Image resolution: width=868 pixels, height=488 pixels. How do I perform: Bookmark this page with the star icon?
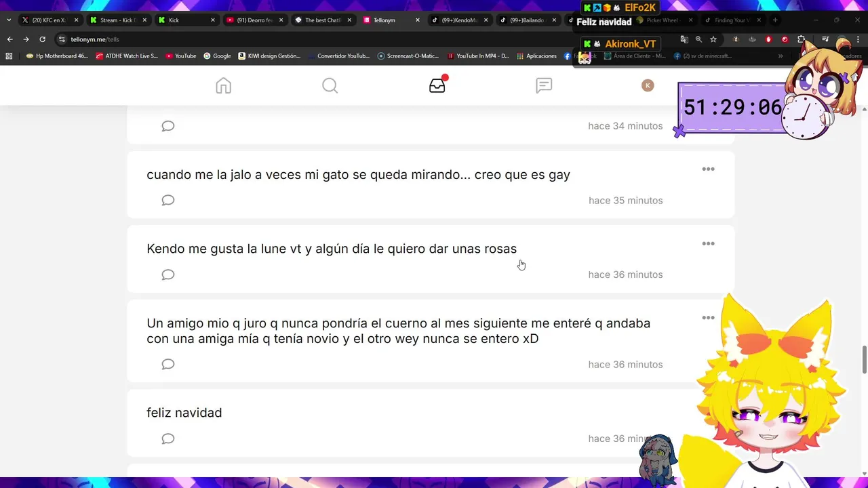[713, 39]
